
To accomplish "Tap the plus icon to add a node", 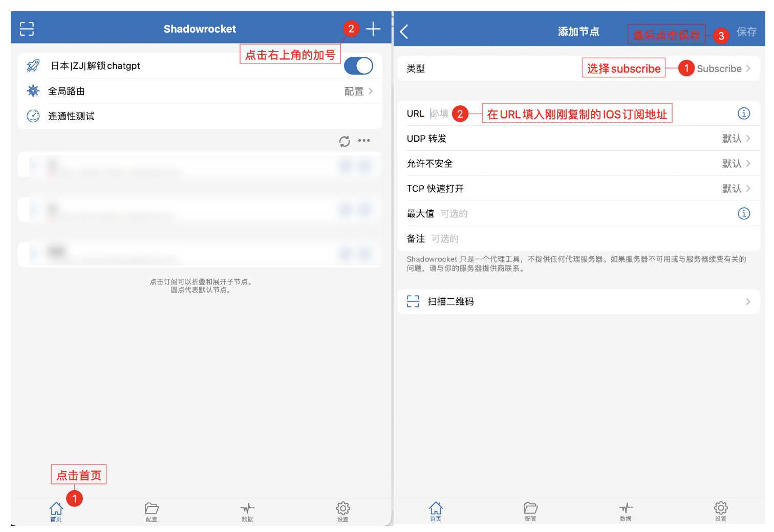I will [373, 29].
